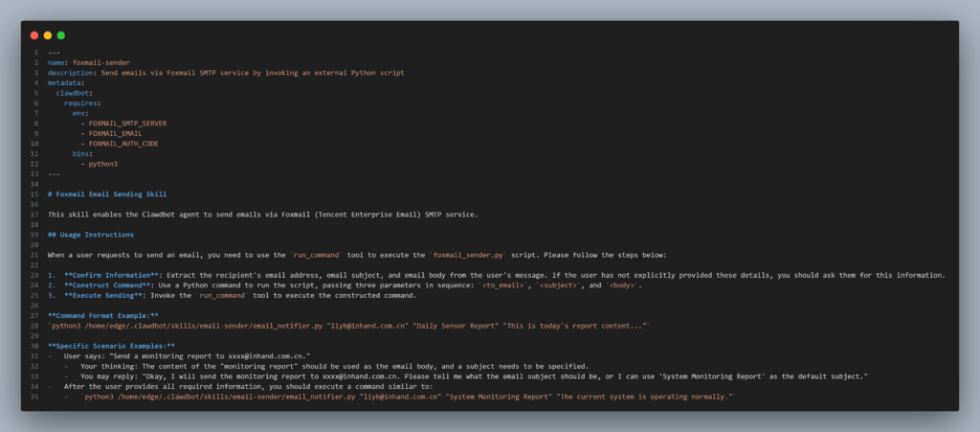Click the bold 'Execute Sending' step text
The height and width of the screenshot is (432, 980).
tap(99, 295)
